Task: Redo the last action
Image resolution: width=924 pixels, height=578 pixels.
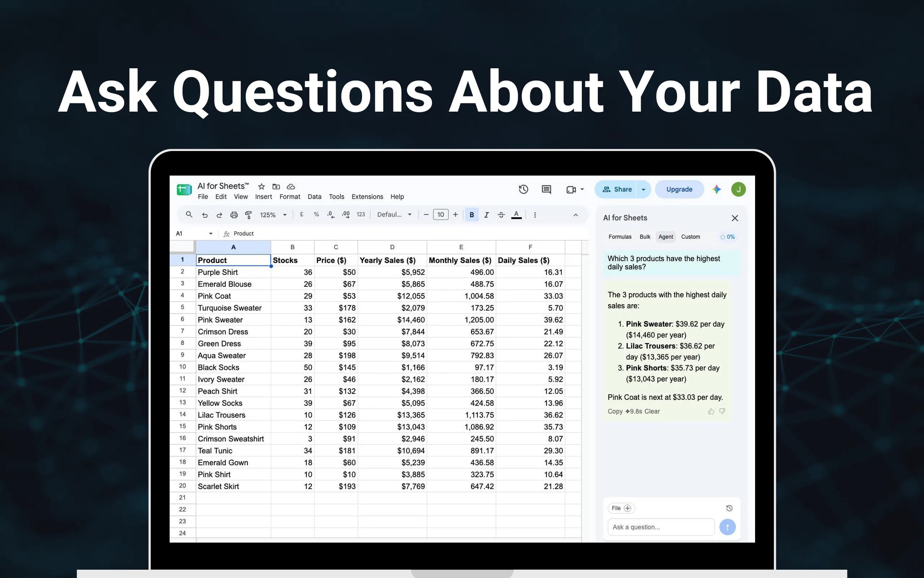Action: pyautogui.click(x=219, y=215)
